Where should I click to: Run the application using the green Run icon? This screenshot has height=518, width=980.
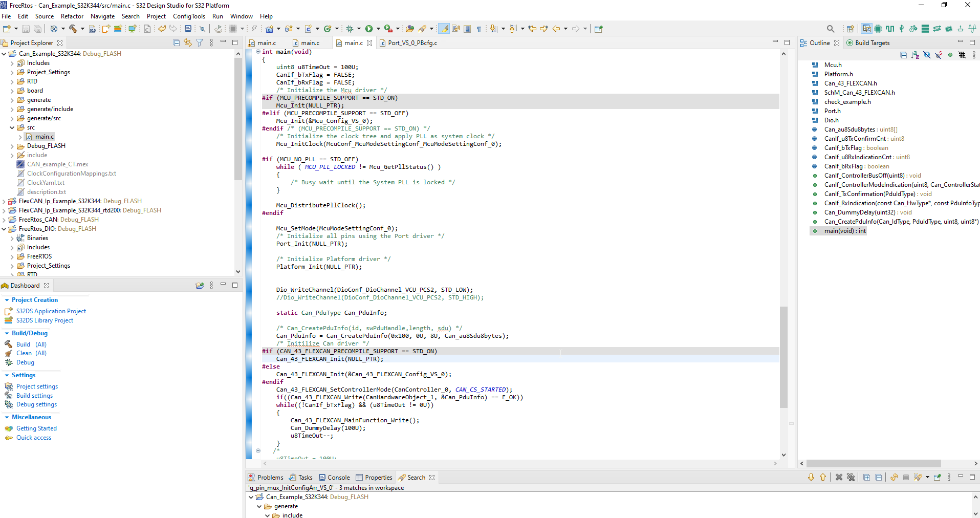369,29
